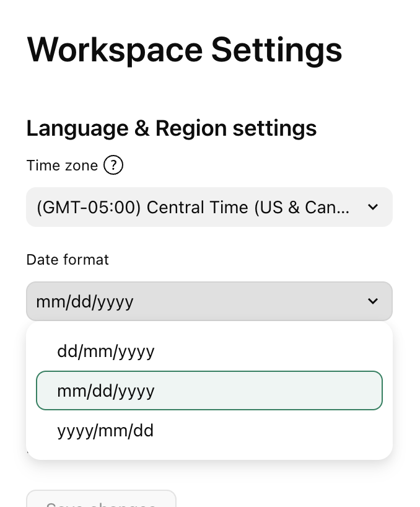Switch date format to year-first yyyy/mm/dd

click(x=105, y=430)
